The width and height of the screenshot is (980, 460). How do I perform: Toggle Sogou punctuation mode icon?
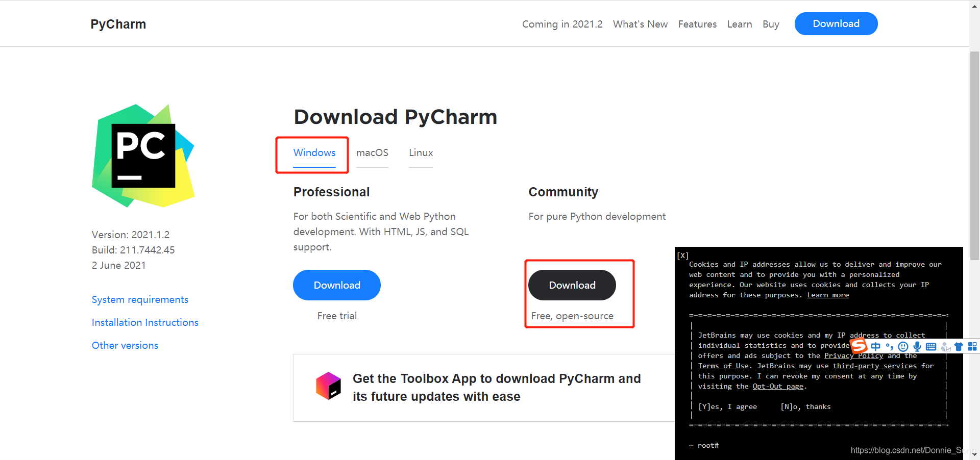pyautogui.click(x=890, y=347)
